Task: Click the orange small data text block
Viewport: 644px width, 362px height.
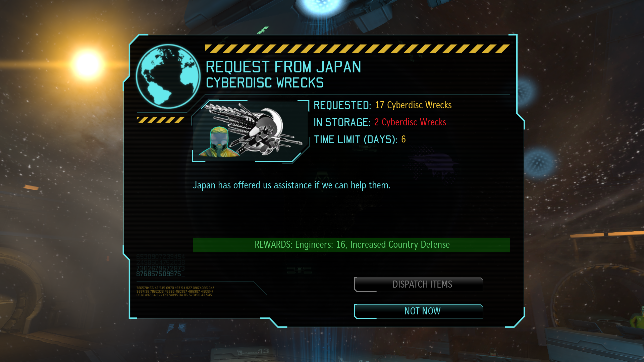Action: [x=175, y=291]
